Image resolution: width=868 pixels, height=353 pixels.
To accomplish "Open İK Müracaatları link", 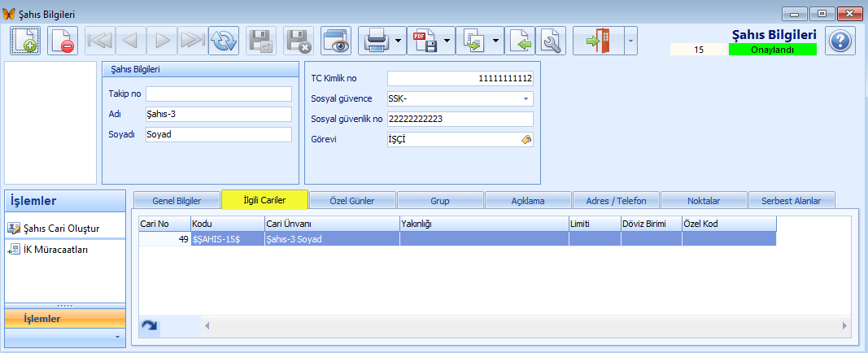I will (x=55, y=250).
